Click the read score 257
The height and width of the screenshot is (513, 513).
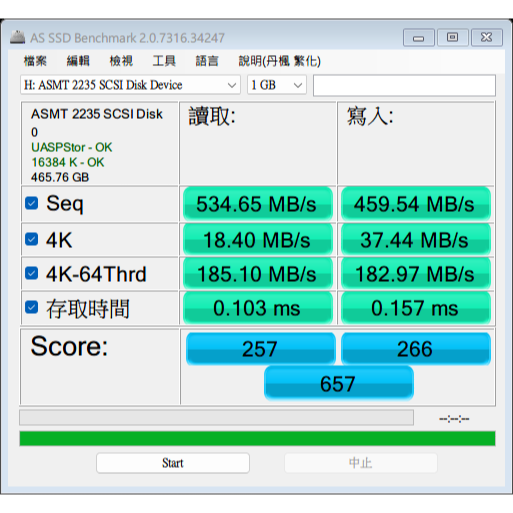pyautogui.click(x=260, y=349)
